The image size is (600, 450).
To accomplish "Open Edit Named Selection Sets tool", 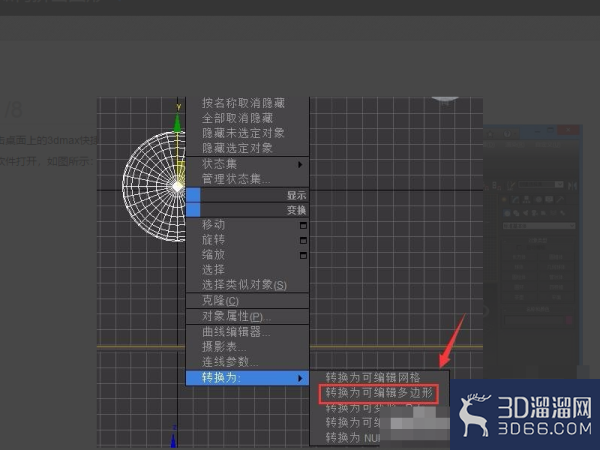I will pyautogui.click(x=510, y=186).
